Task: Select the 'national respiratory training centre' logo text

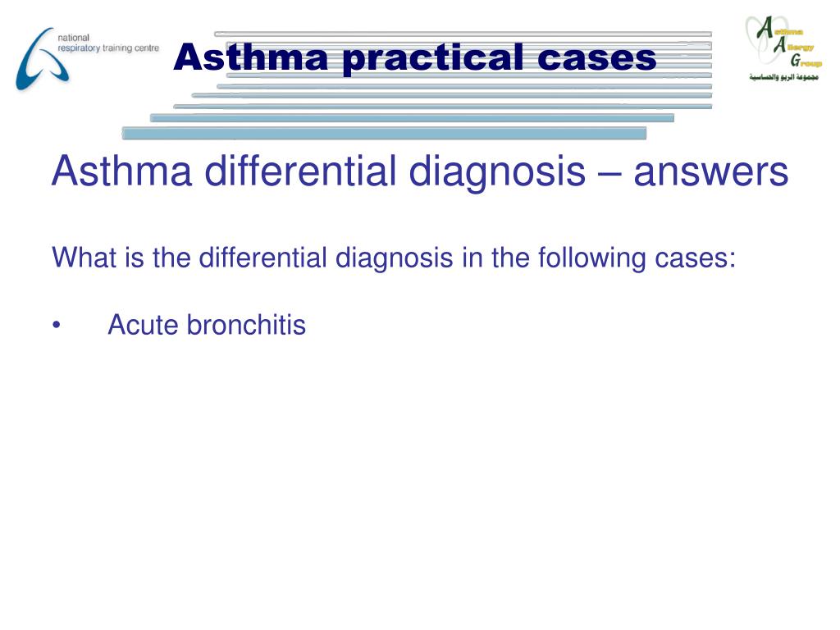Action: [108, 43]
